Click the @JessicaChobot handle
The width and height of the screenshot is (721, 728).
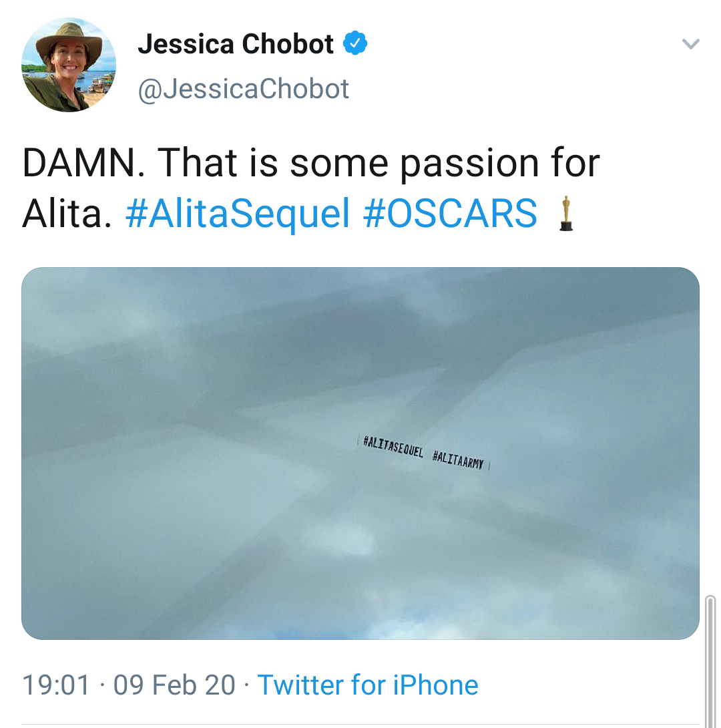click(x=243, y=89)
